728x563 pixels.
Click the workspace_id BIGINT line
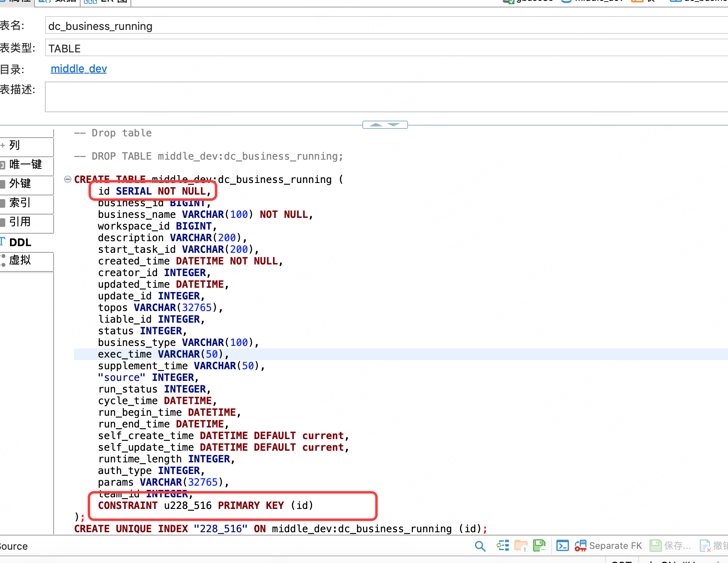(x=157, y=226)
